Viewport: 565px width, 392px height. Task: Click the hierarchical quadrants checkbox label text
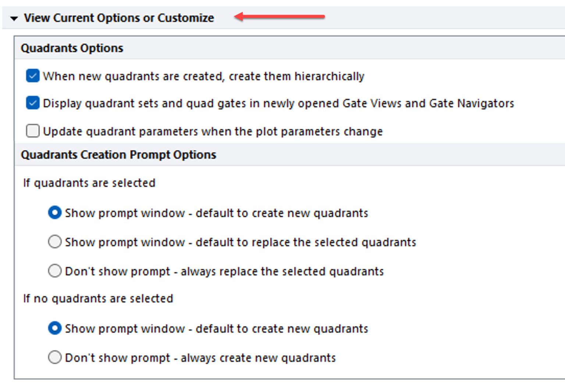point(203,76)
